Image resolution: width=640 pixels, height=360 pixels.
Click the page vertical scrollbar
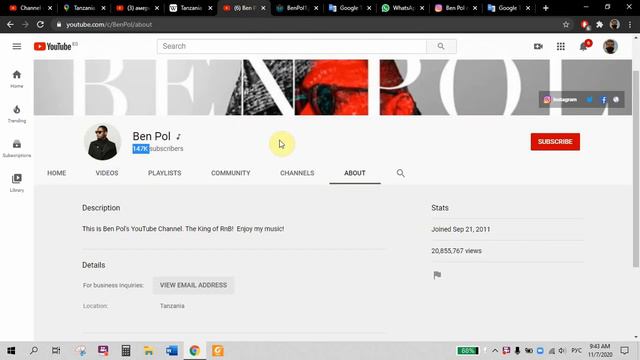(x=636, y=168)
